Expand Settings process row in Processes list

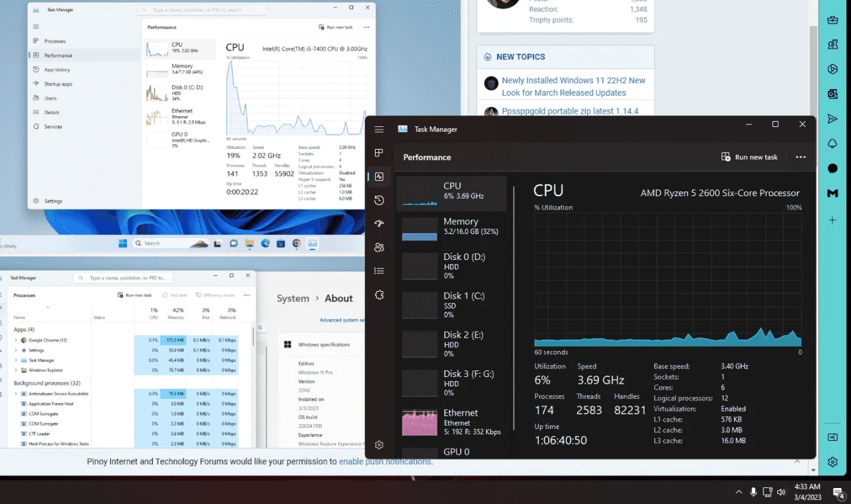16,350
